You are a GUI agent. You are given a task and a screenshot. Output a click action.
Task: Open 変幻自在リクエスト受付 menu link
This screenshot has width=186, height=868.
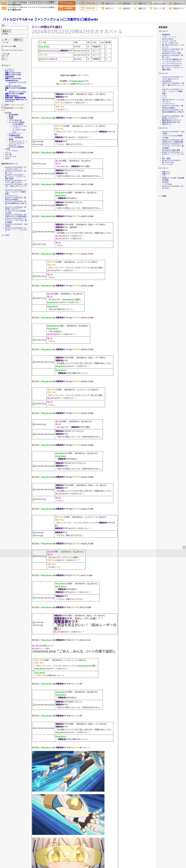[17, 92]
